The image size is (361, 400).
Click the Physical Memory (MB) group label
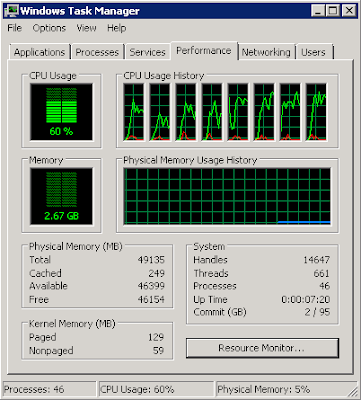76,247
